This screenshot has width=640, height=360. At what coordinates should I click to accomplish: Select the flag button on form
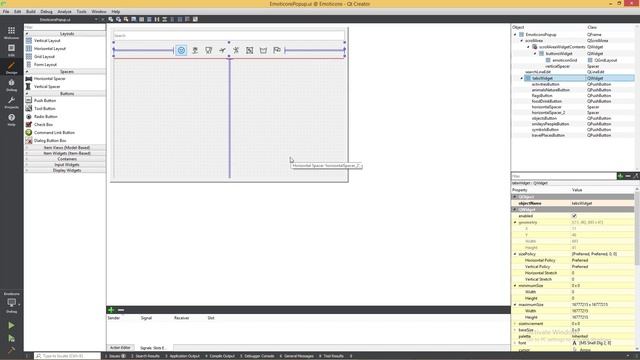[277, 50]
